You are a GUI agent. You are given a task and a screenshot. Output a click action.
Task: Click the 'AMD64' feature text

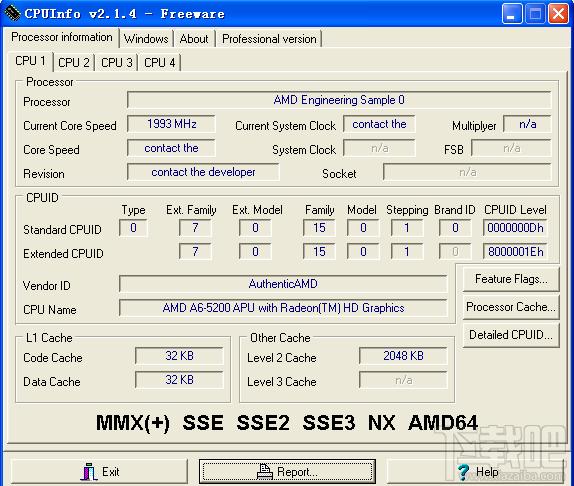pyautogui.click(x=443, y=423)
